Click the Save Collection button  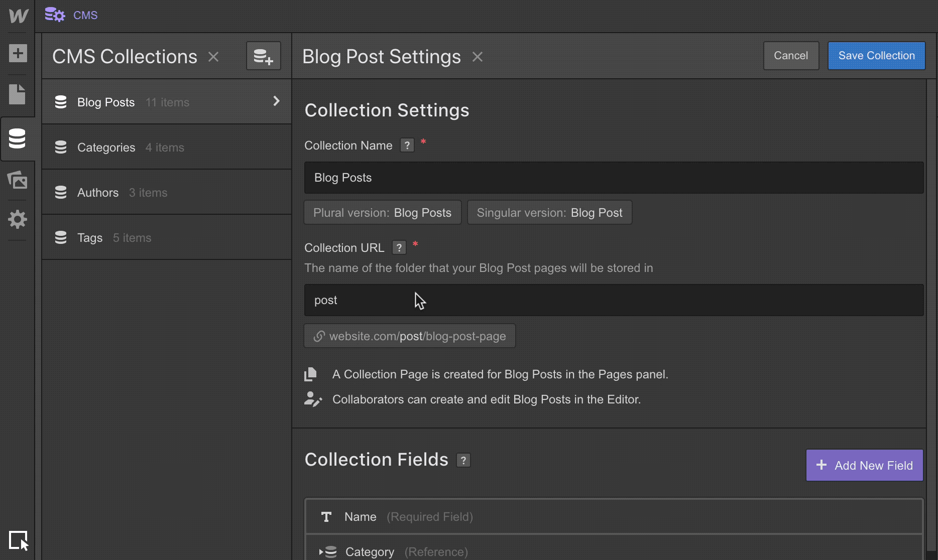pyautogui.click(x=876, y=56)
